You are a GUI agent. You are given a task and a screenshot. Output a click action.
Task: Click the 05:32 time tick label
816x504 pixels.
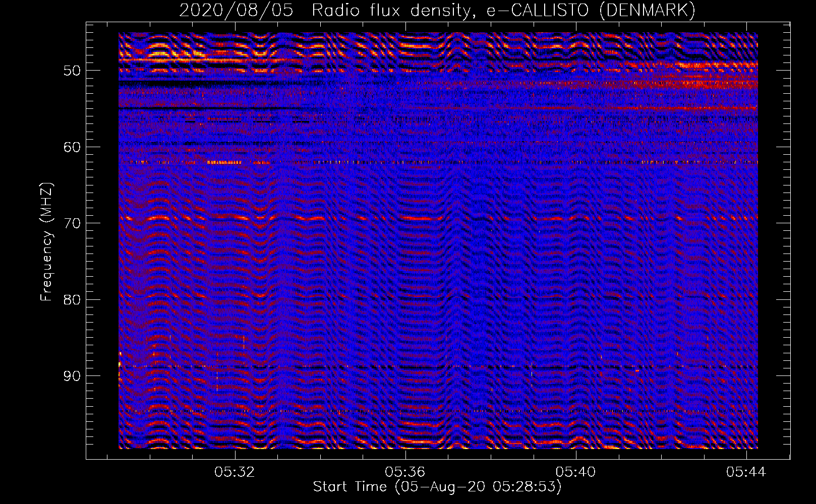(x=235, y=472)
